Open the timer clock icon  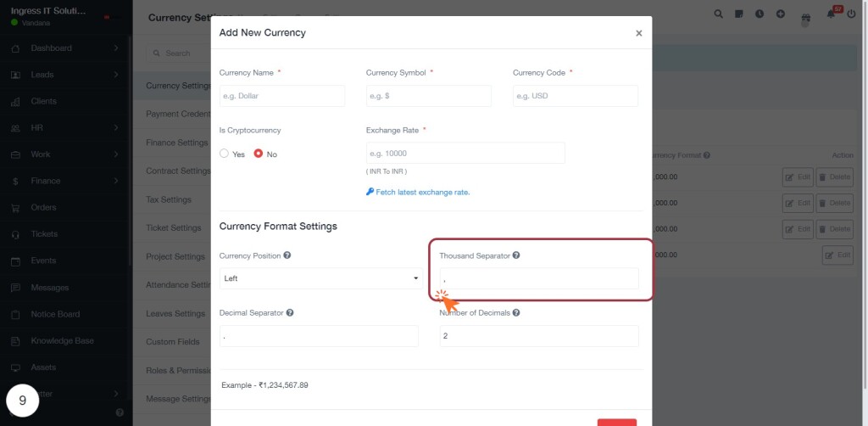(x=759, y=14)
